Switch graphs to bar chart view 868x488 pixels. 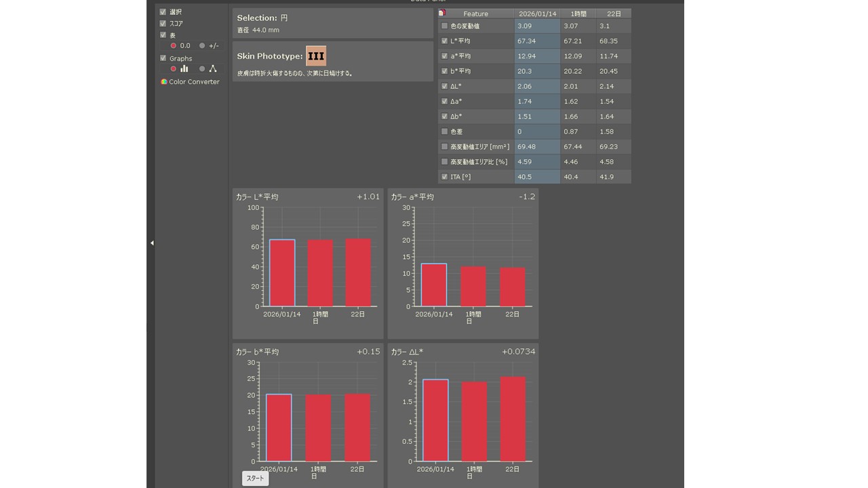(184, 69)
